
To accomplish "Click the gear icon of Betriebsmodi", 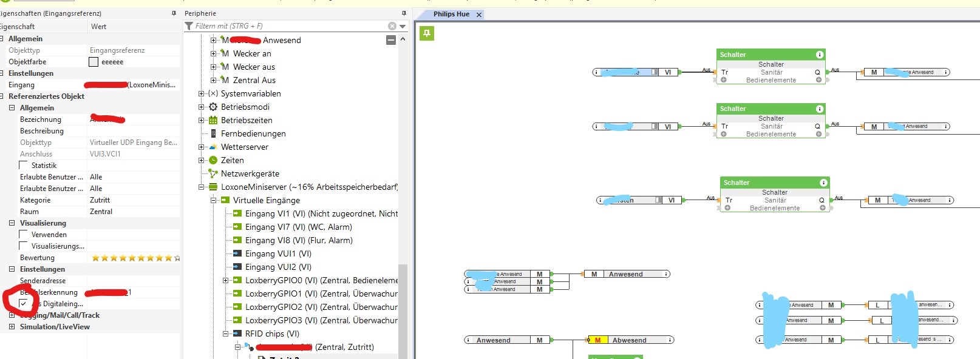I will (213, 107).
